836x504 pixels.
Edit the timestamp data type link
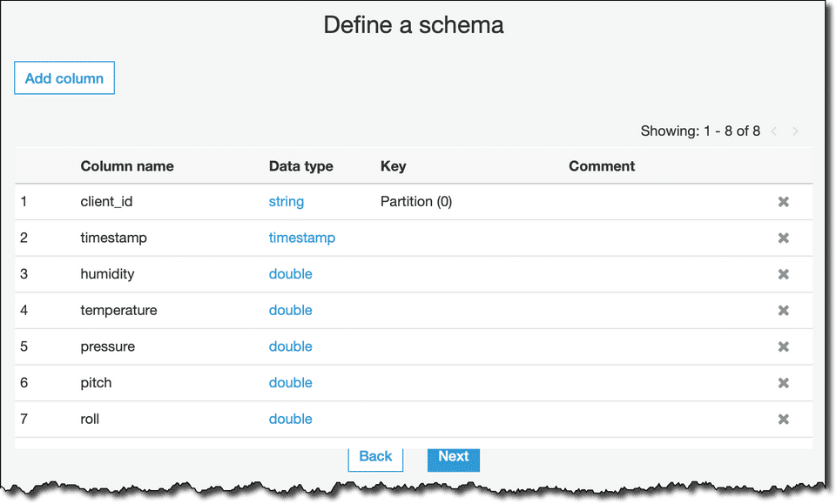301,238
